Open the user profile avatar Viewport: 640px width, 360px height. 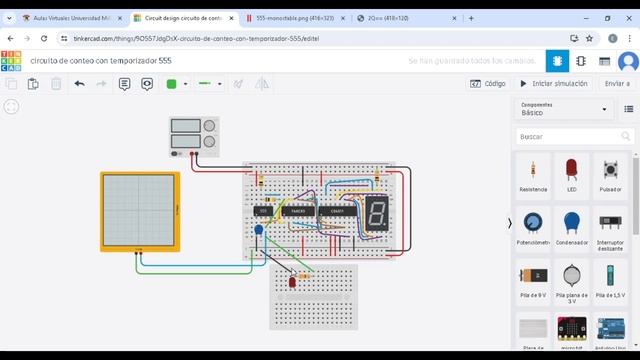(628, 62)
